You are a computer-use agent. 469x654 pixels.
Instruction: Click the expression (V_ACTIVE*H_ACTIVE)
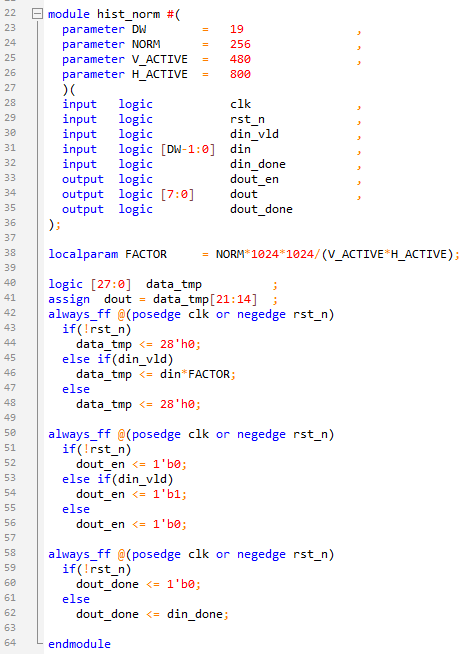[387, 254]
